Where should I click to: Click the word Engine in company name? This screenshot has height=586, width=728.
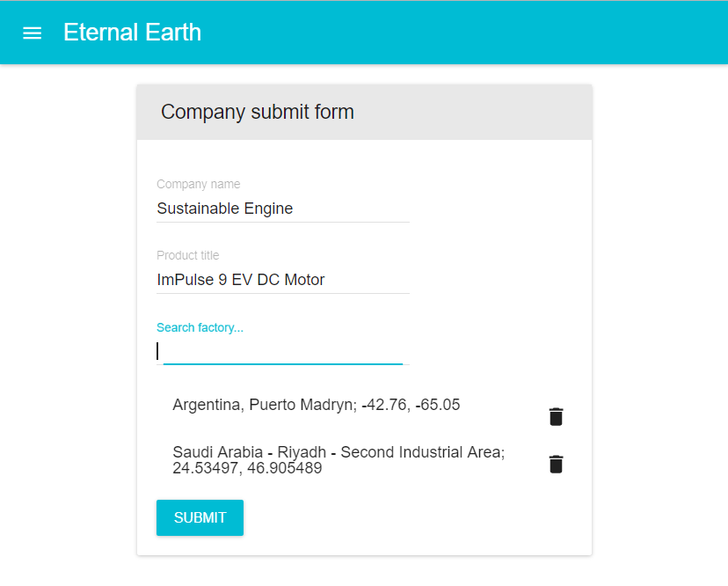point(268,209)
